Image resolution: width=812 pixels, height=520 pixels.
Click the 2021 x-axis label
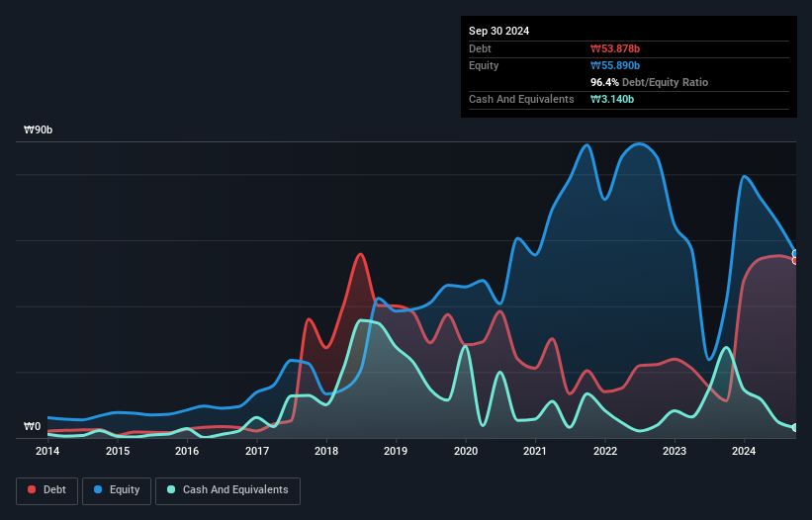pyautogui.click(x=535, y=451)
